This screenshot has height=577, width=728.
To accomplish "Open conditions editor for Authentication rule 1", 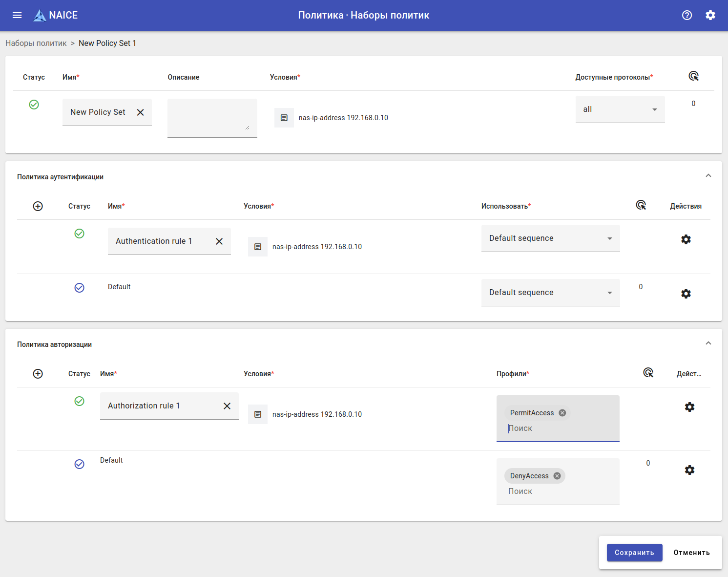I will [x=258, y=247].
